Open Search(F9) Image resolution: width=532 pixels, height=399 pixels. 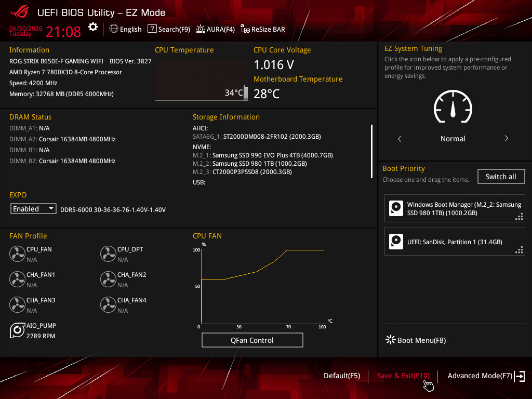pyautogui.click(x=169, y=29)
